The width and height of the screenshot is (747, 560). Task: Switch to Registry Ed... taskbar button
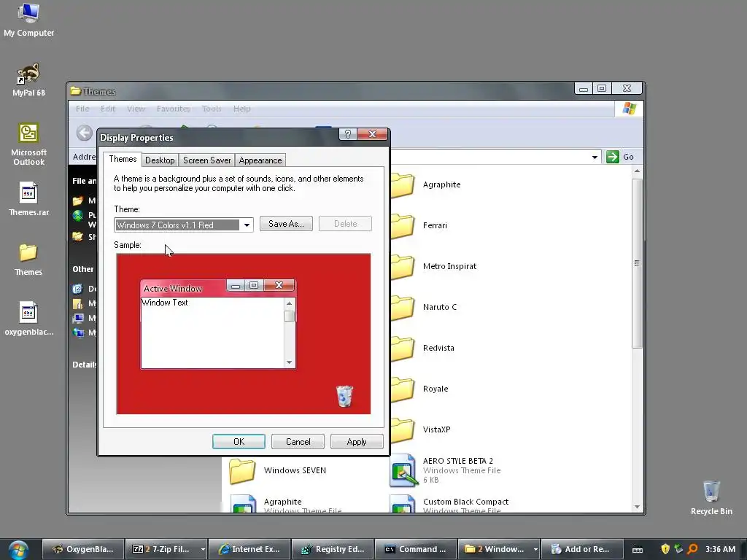333,549
